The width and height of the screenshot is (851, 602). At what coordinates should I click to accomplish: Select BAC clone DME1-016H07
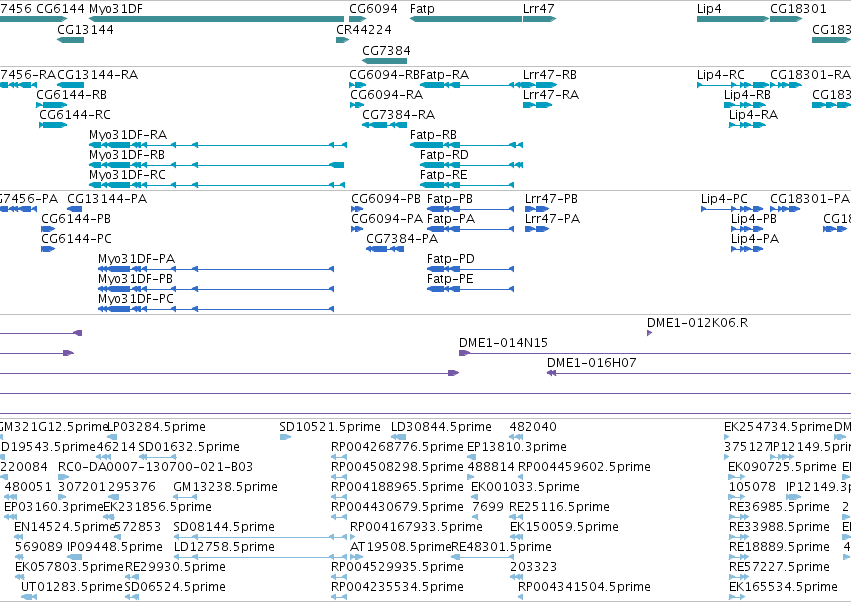pos(699,373)
